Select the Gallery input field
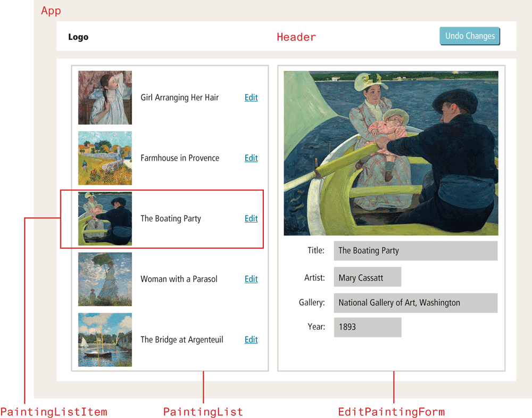532x418 pixels. coord(415,303)
